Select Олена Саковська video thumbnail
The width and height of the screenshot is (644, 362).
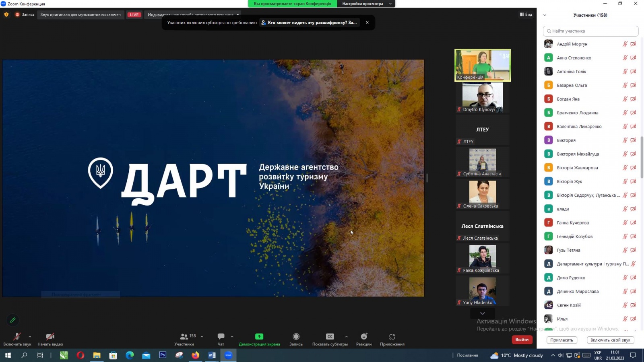tap(483, 194)
